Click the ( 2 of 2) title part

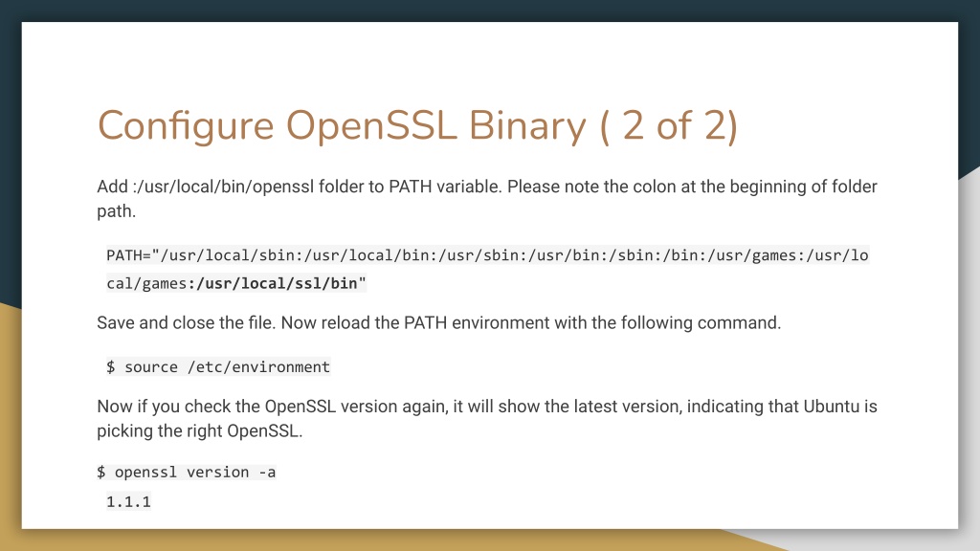click(669, 125)
